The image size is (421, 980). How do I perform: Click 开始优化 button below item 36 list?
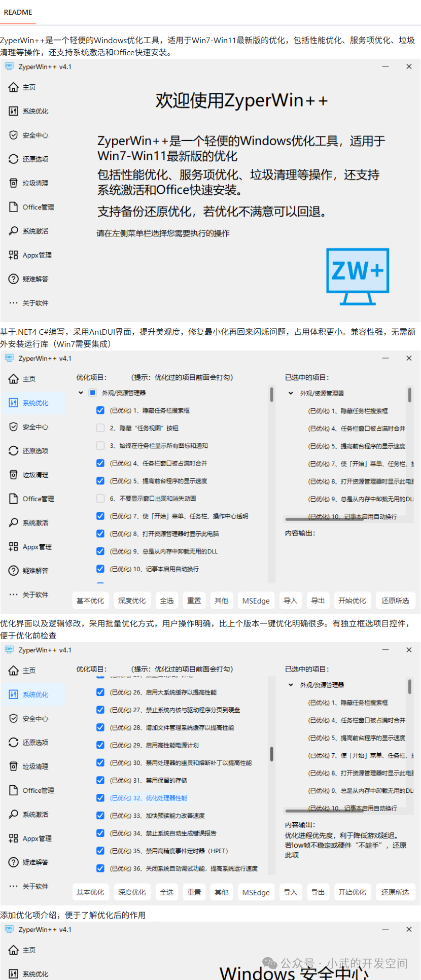[x=353, y=892]
